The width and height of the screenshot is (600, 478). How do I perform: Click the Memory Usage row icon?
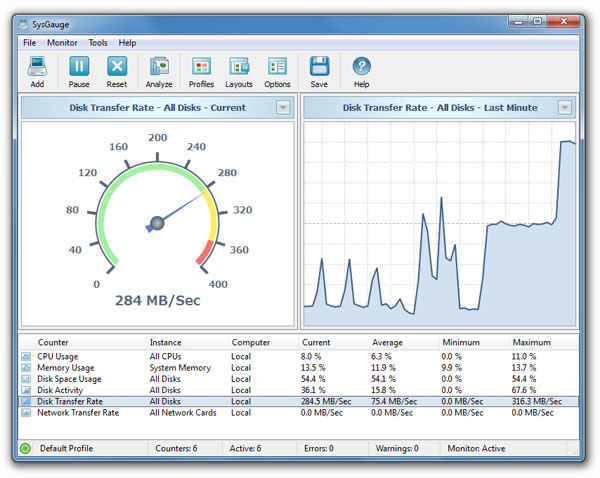(x=26, y=368)
